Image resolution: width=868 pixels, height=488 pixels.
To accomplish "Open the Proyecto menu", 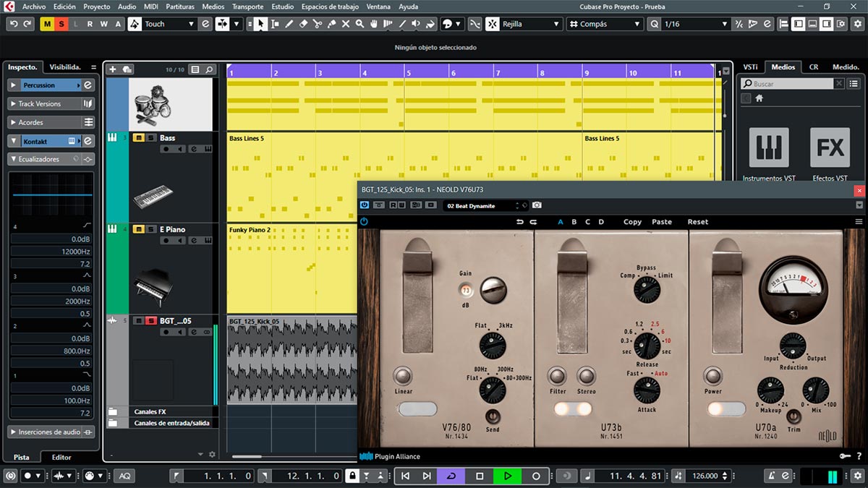I will click(x=97, y=7).
